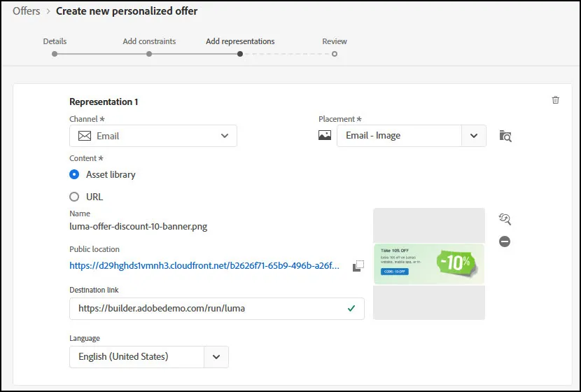Click the Create new personalized offer title
Viewport: 581px width, 392px height.
tap(127, 11)
